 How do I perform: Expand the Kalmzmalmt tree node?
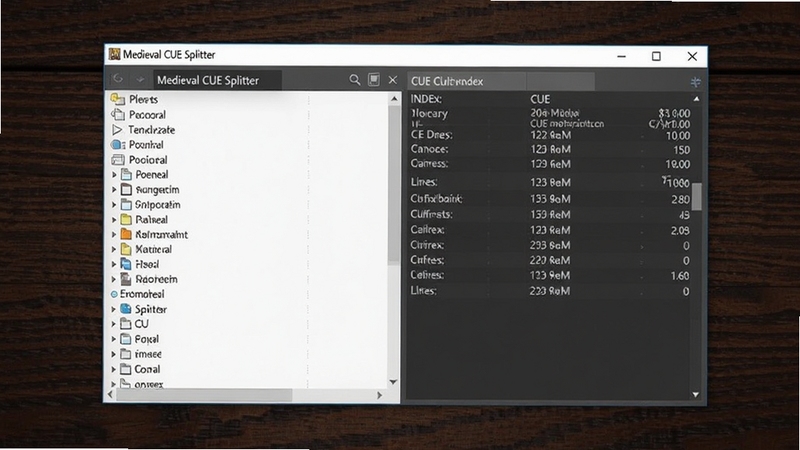tap(114, 234)
